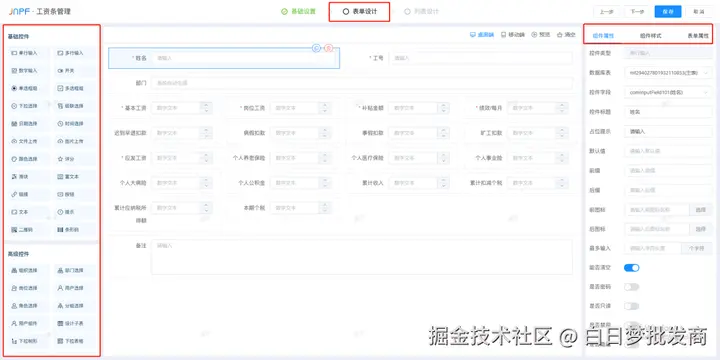Click the 备注 remarks text area
The width and height of the screenshot is (720, 360).
(x=361, y=257)
